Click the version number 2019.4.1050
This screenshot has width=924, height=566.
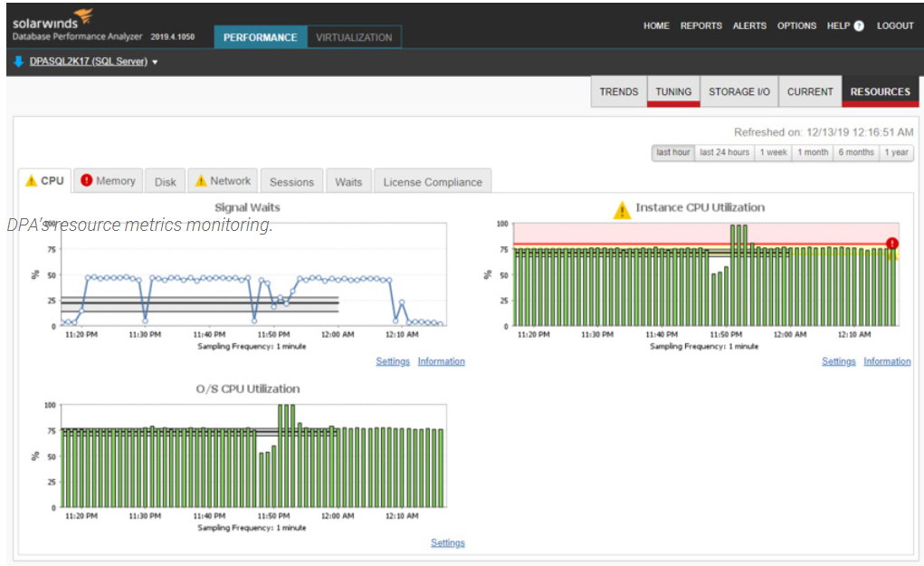coord(173,36)
